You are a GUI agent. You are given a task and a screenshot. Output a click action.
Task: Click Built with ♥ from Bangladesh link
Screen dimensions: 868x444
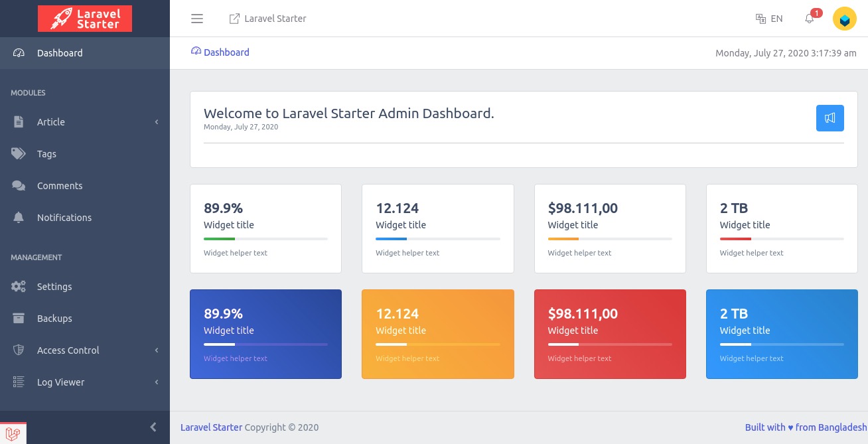click(806, 427)
